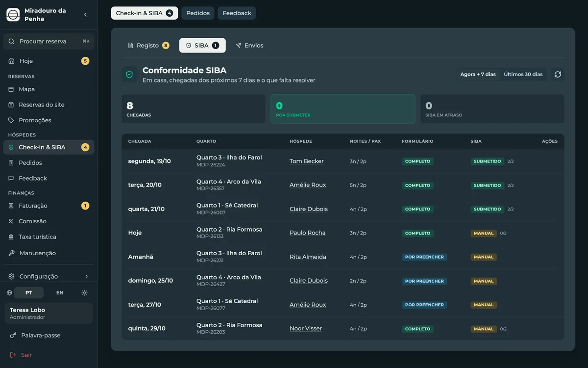Click the refresh icon in SIBA header
The image size is (588, 368).
tap(558, 75)
